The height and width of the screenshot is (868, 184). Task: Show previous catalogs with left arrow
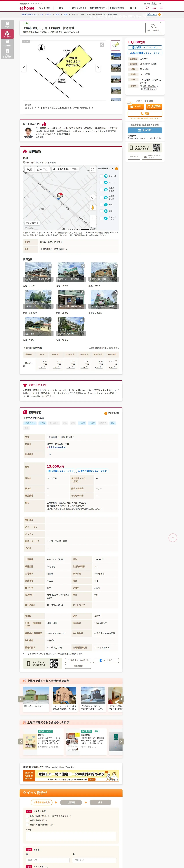[x=21, y=741]
